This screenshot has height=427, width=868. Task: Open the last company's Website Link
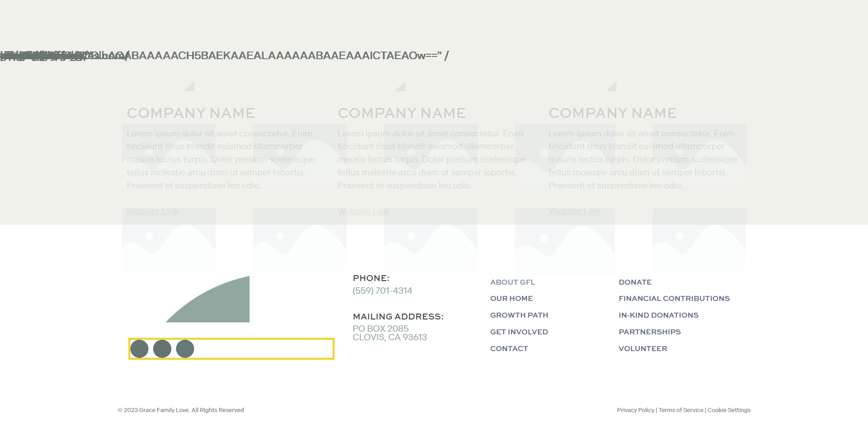[x=575, y=211]
